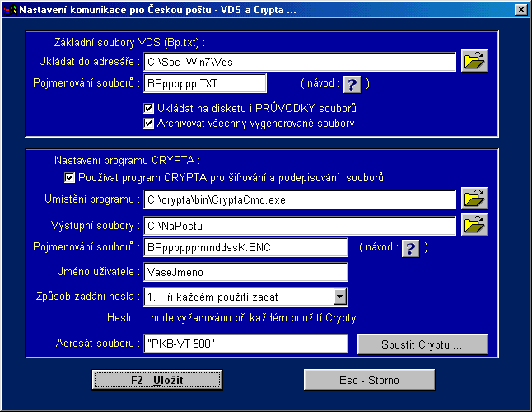This screenshot has height=412, width=532.
Task: Click the Nastavení programu CRYPTA heading
Action: tap(127, 160)
